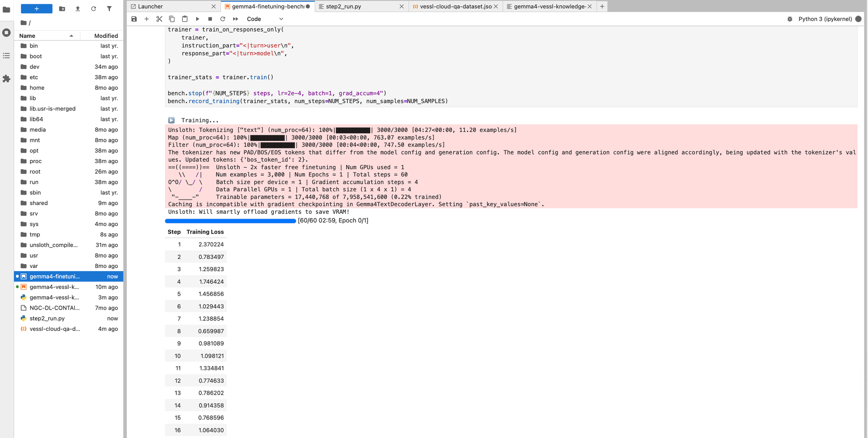Paste cell from clipboard
Screen dimensions: 868x438
(x=185, y=19)
